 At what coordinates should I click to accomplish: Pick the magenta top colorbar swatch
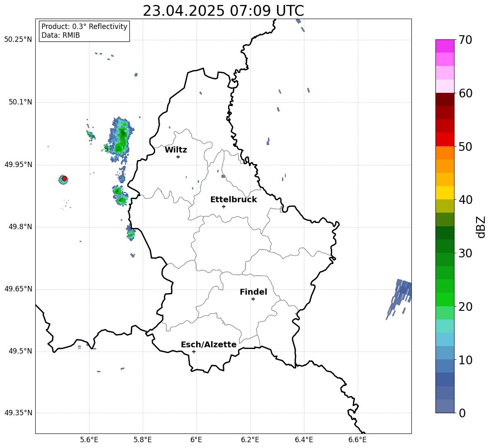pos(445,46)
